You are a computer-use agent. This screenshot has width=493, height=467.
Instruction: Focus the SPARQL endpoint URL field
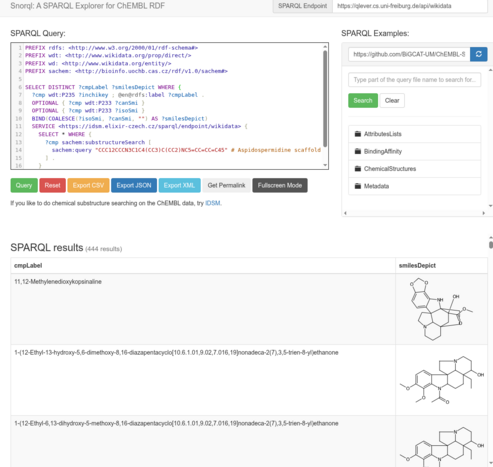(410, 6)
